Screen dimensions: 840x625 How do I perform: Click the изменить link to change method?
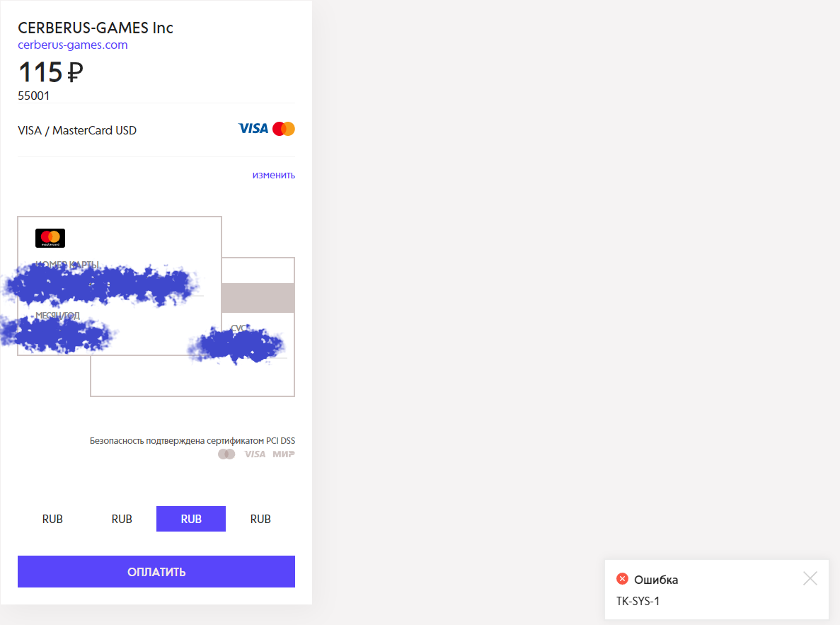pyautogui.click(x=274, y=175)
